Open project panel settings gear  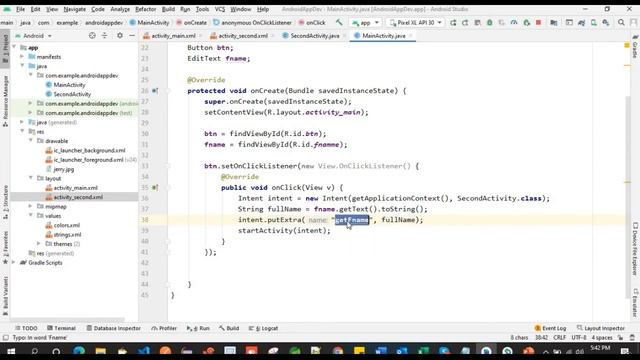point(120,36)
